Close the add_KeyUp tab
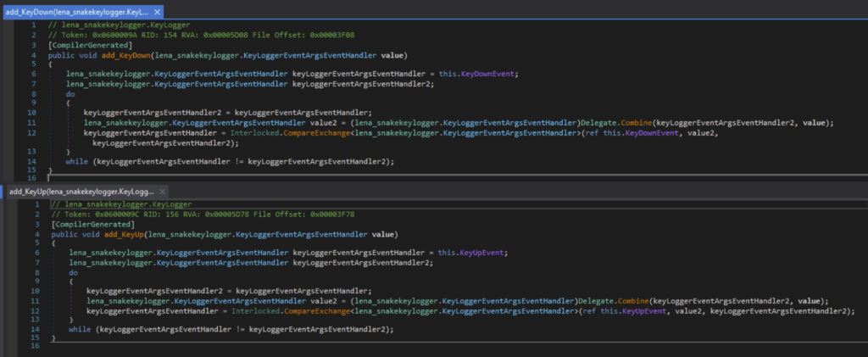The width and height of the screenshot is (868, 357). pyautogui.click(x=162, y=192)
